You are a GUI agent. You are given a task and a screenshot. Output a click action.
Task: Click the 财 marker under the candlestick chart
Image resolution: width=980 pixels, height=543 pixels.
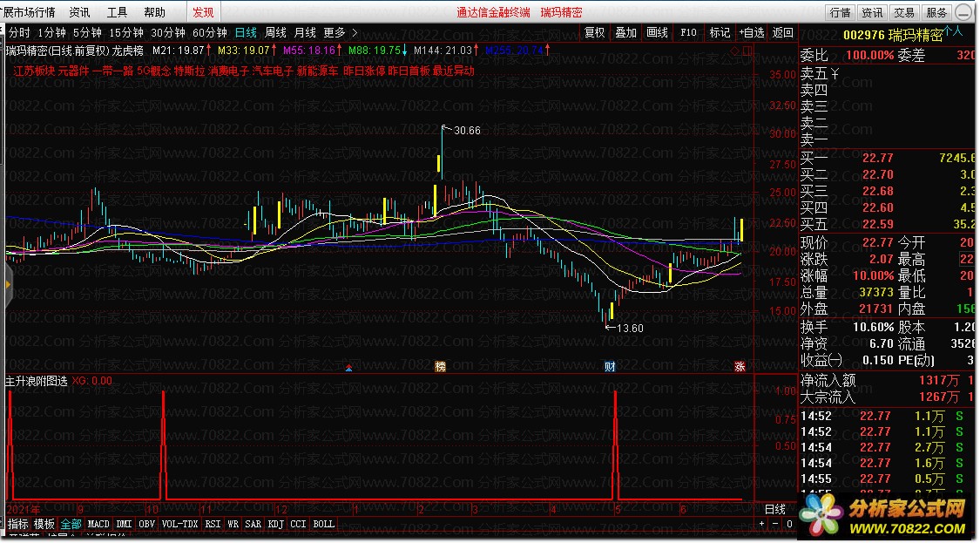point(610,367)
